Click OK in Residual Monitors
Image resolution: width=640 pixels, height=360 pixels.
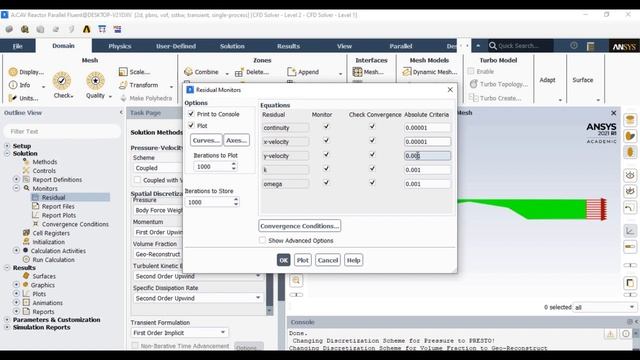click(283, 260)
